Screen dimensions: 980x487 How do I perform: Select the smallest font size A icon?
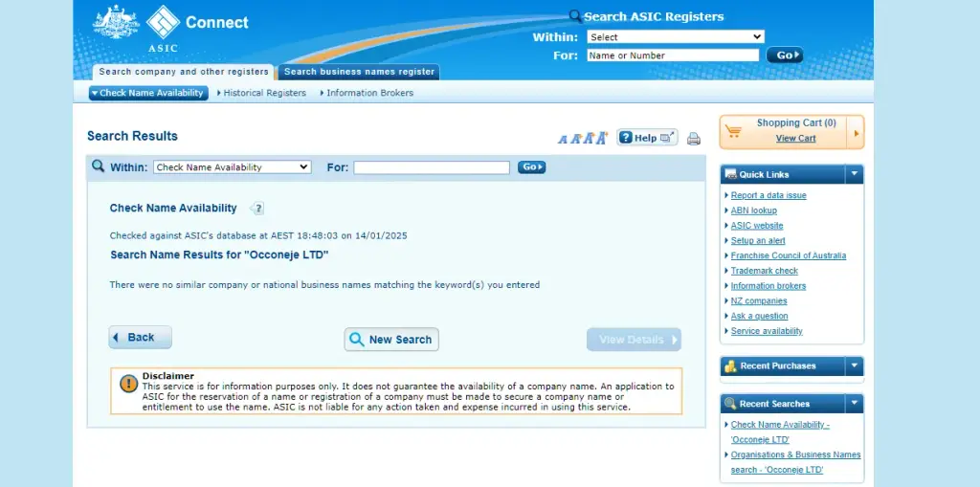click(562, 140)
